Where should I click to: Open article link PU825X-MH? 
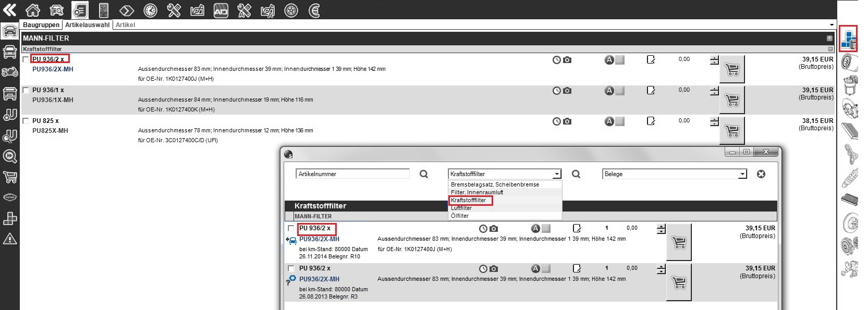[50, 131]
